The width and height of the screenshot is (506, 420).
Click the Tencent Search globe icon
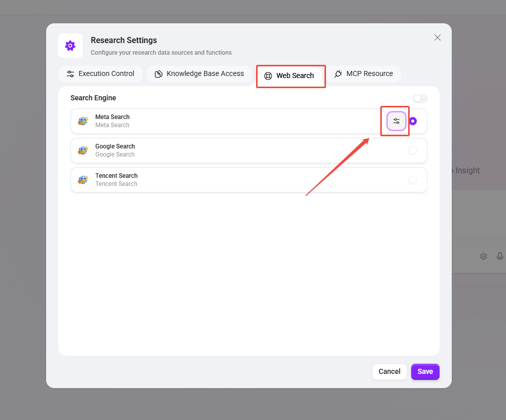[x=83, y=180]
